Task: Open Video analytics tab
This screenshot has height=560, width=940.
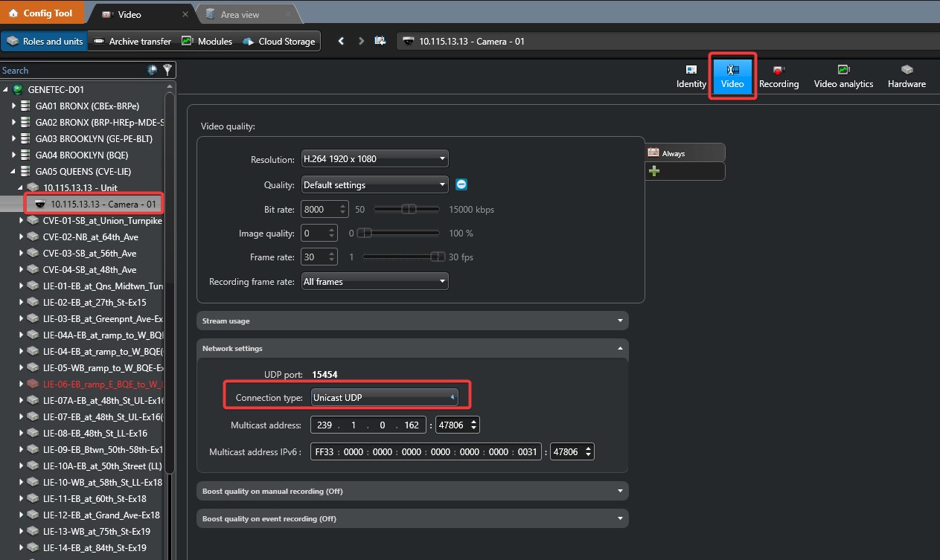Action: tap(843, 77)
